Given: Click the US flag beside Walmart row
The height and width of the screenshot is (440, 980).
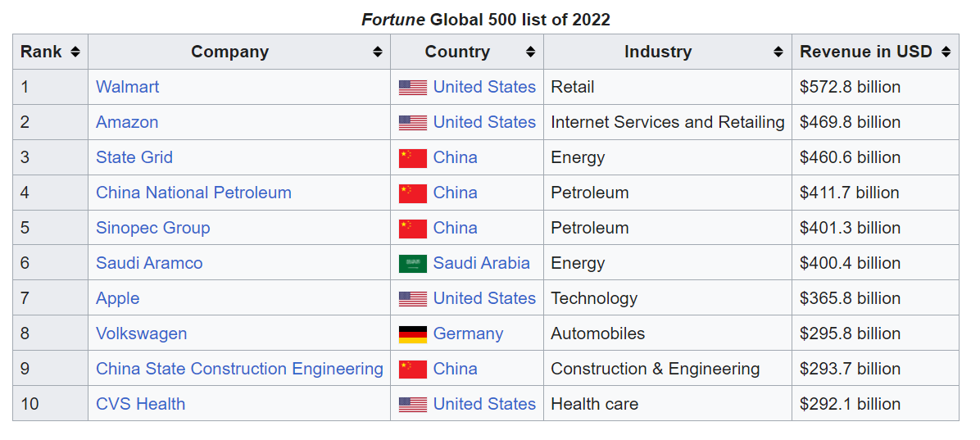Looking at the screenshot, I should (x=413, y=88).
